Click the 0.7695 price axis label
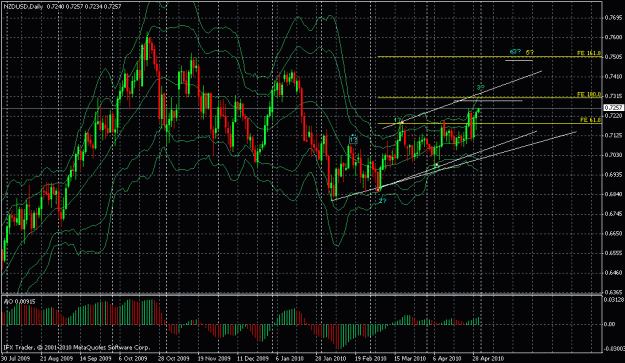Image resolution: width=625 pixels, height=363 pixels. pos(614,18)
